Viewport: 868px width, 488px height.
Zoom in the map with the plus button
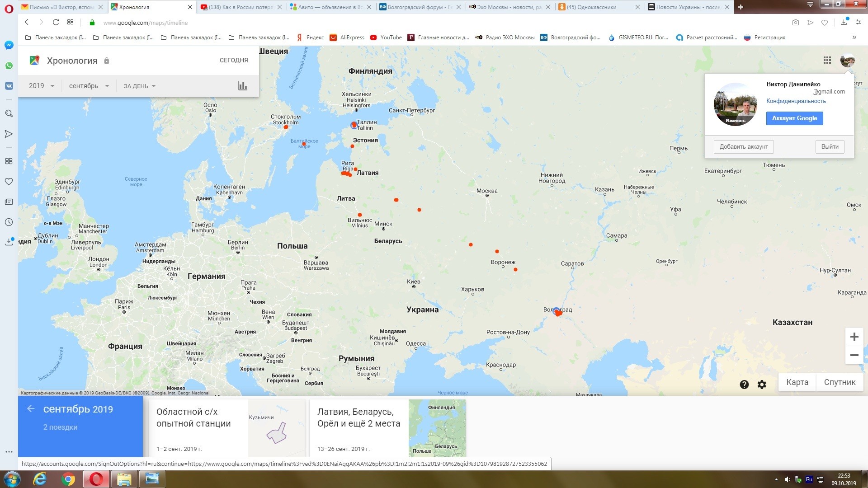pyautogui.click(x=854, y=337)
